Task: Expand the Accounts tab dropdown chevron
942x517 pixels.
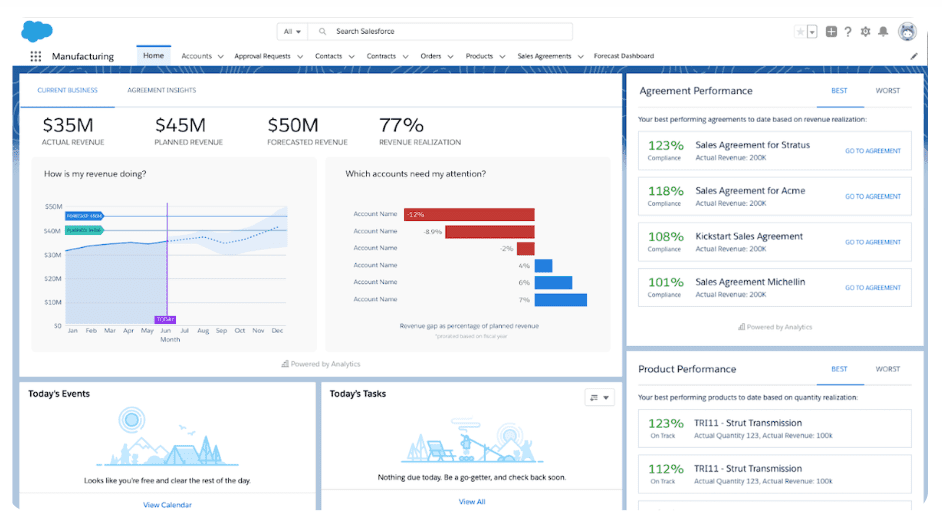Action: click(x=220, y=57)
